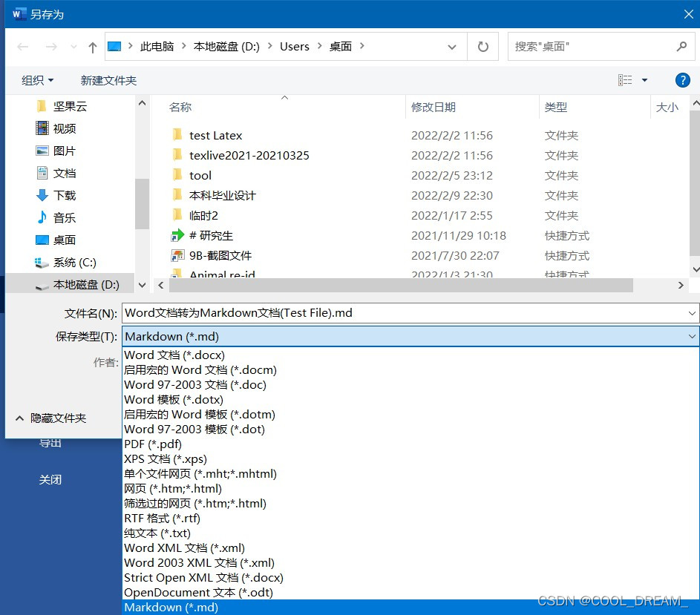Image resolution: width=700 pixels, height=615 pixels.
Task: Choose XPS 文档 (*.xps) option
Action: tap(166, 458)
